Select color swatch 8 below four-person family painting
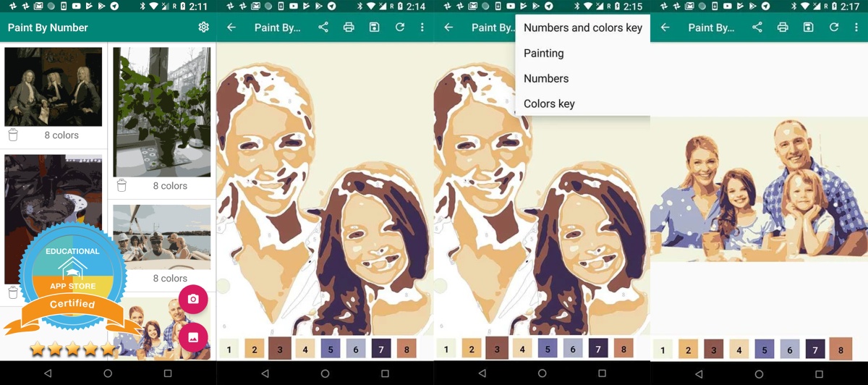 click(841, 350)
